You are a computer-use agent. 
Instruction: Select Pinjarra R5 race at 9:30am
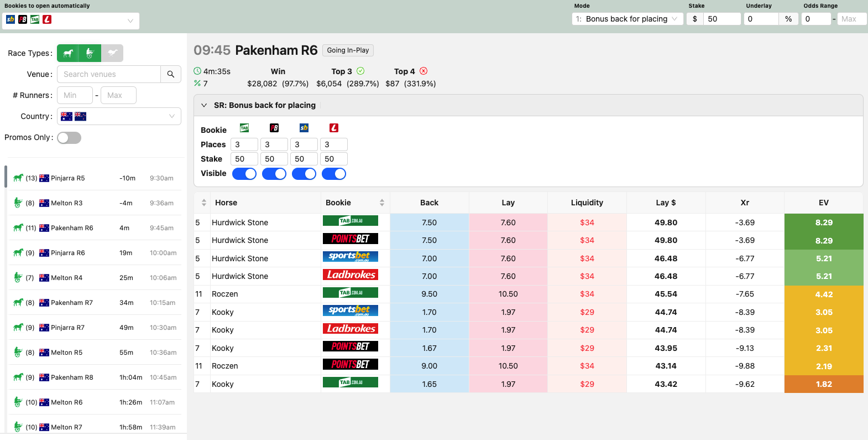click(95, 178)
